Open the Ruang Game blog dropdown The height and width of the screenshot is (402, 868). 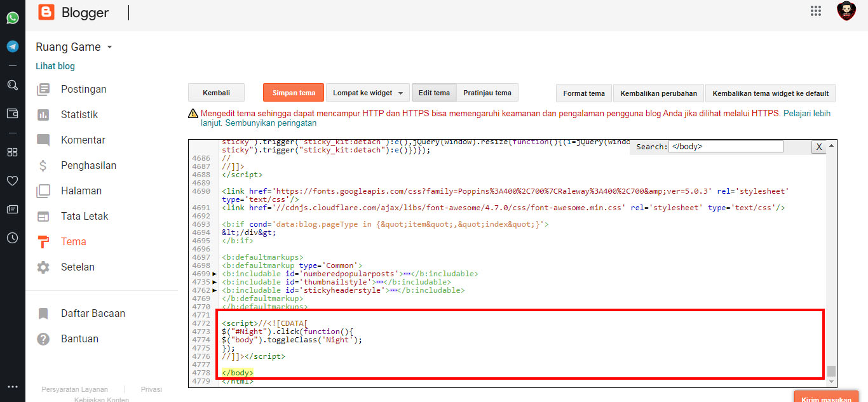click(109, 48)
